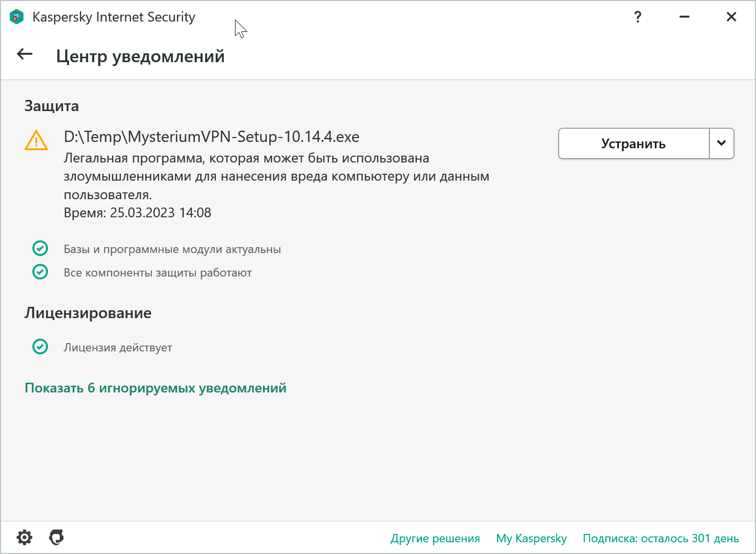Click the checkmark beside license status

click(x=40, y=347)
